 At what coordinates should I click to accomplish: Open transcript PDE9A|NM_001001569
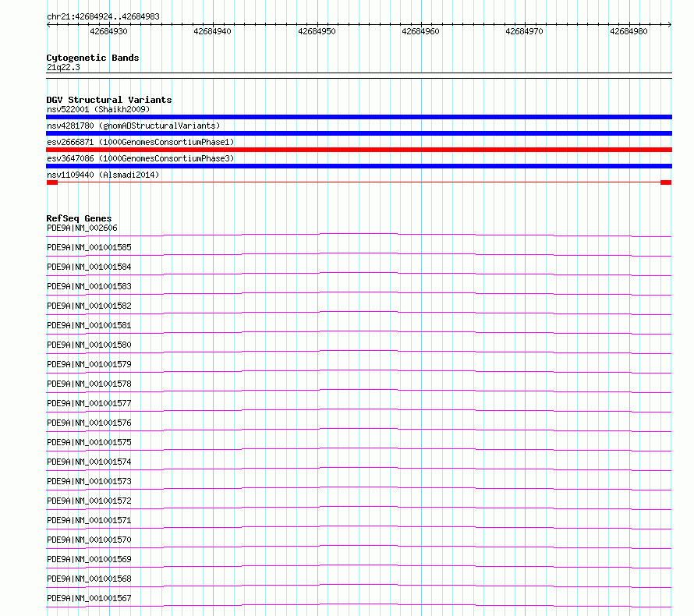(89, 559)
